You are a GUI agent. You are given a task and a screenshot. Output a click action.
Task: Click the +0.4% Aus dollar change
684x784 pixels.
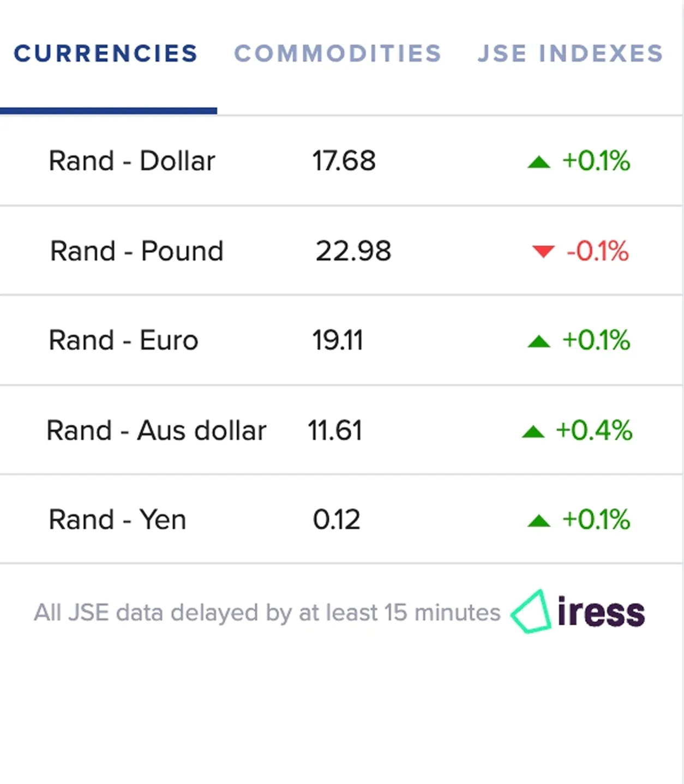[x=594, y=431]
